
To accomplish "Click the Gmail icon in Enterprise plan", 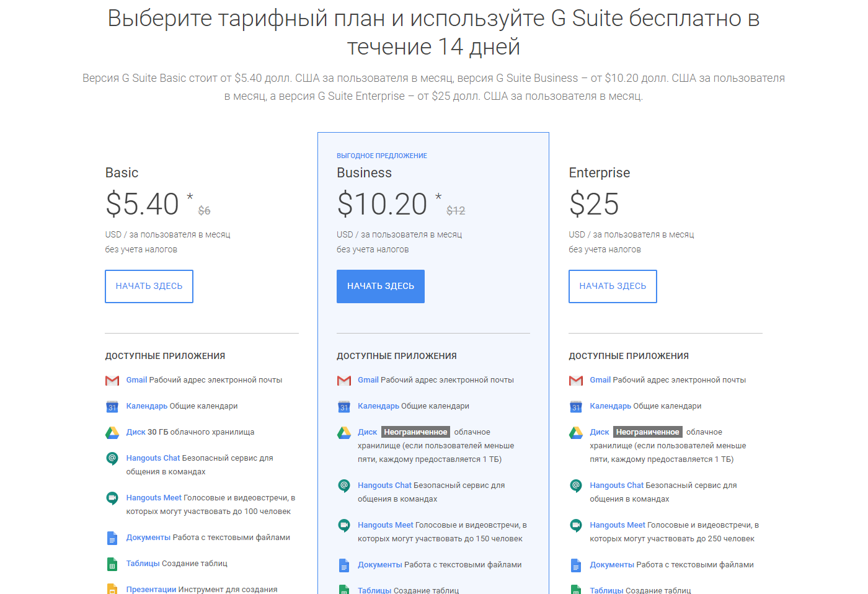I will [576, 381].
